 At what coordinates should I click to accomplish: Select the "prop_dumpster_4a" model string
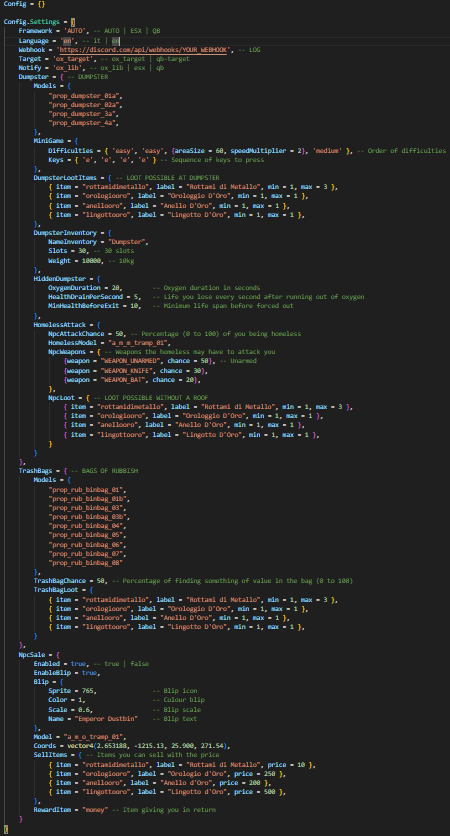click(x=83, y=123)
